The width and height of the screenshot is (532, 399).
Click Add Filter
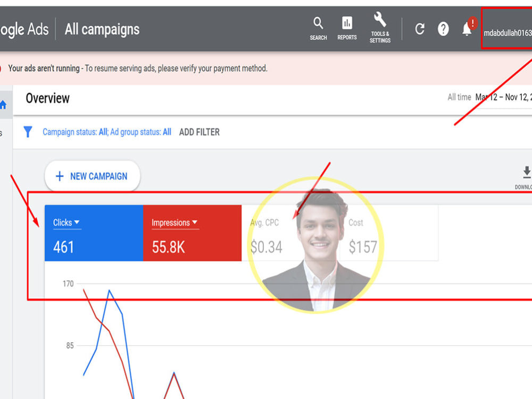point(199,132)
